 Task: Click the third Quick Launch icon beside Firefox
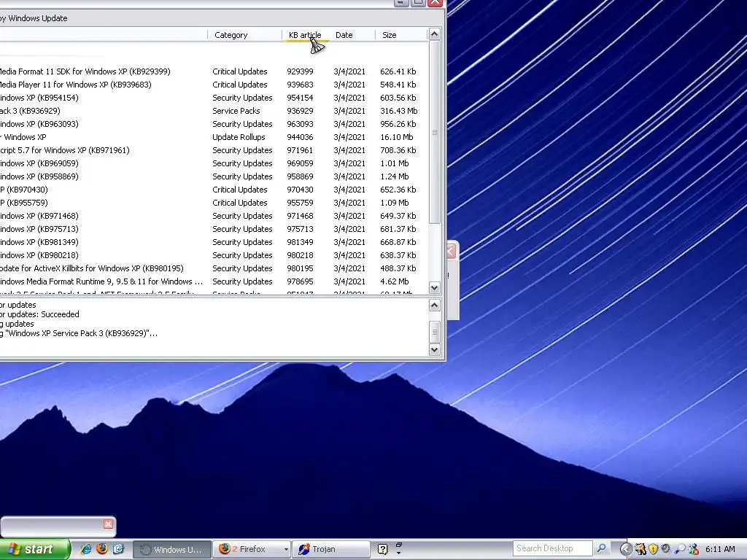point(118,549)
